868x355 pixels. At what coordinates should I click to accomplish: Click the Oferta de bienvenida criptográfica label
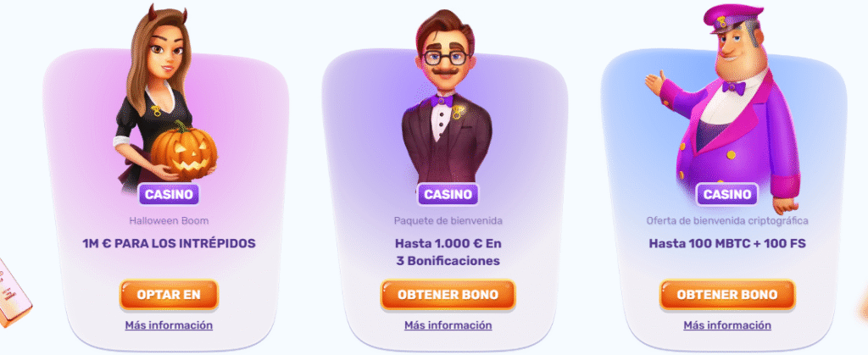click(x=726, y=221)
